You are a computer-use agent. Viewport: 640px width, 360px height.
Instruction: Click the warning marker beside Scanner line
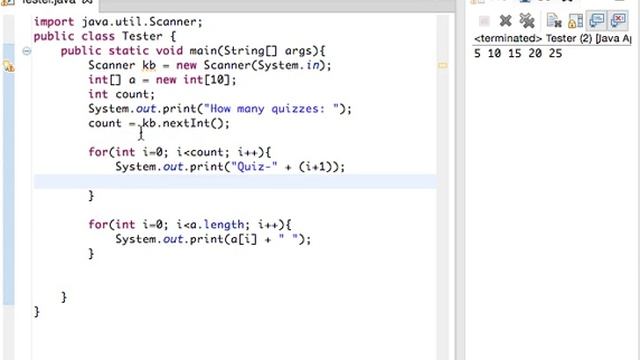click(x=9, y=66)
